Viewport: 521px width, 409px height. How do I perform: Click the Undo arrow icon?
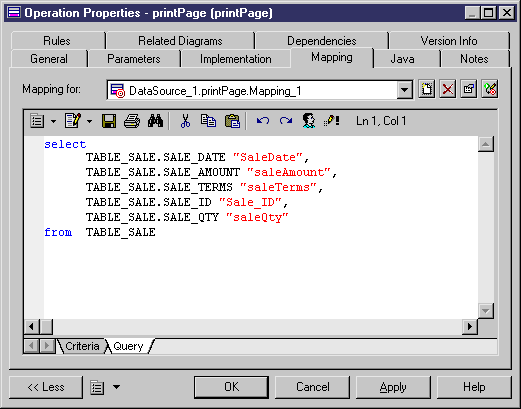[263, 121]
